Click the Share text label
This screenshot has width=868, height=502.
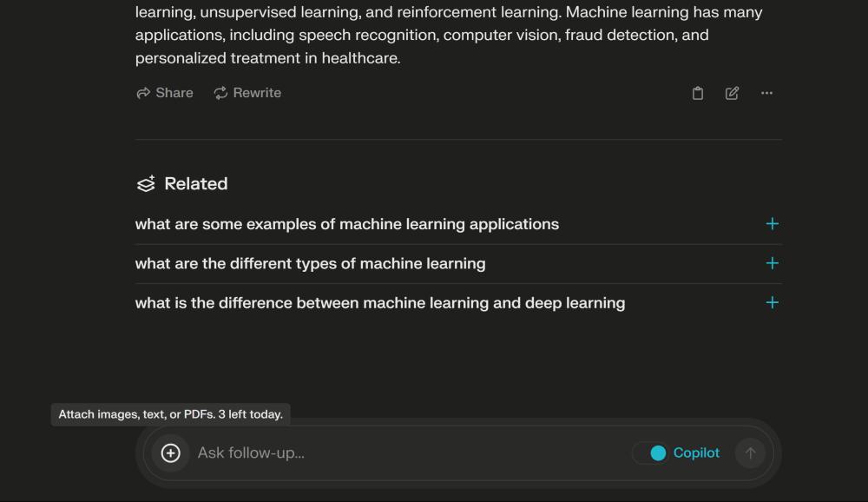point(174,93)
